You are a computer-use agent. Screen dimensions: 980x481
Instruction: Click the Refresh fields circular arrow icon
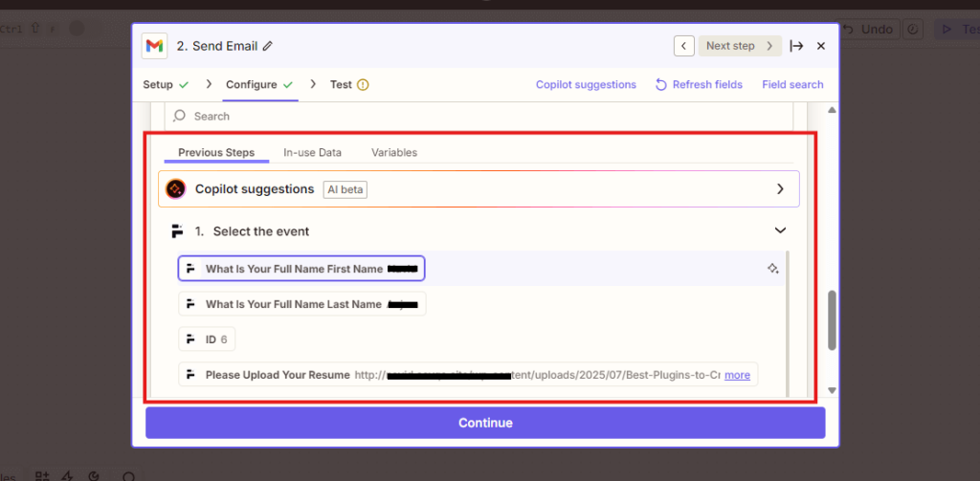coord(660,84)
